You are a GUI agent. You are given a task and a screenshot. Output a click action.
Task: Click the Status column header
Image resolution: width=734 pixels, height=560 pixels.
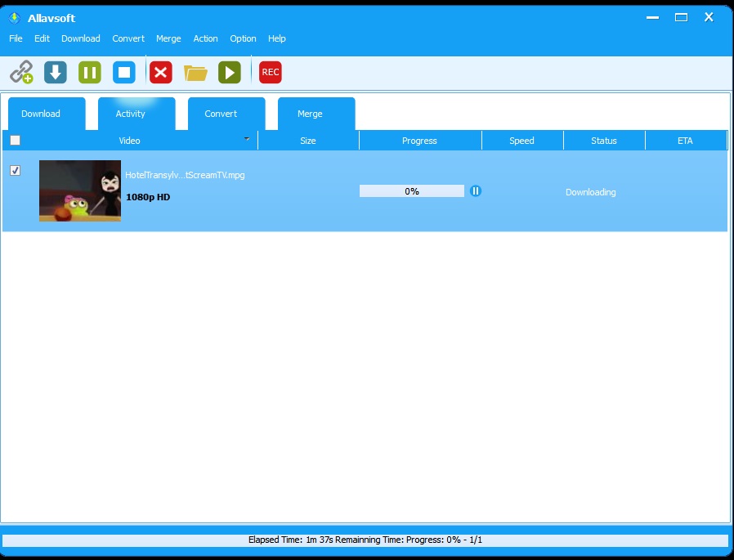coord(604,141)
